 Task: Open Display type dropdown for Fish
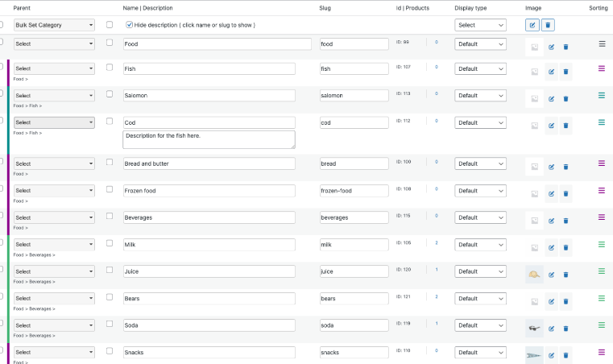pos(480,68)
